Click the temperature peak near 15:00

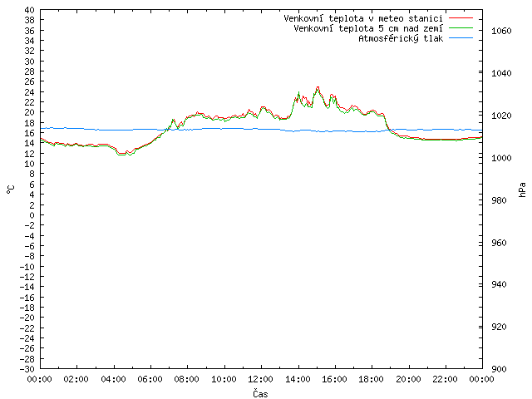click(x=318, y=87)
